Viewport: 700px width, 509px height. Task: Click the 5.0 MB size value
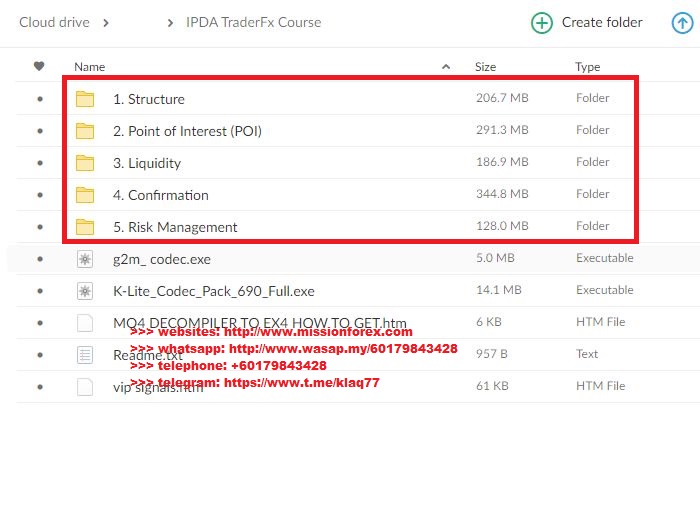point(495,258)
